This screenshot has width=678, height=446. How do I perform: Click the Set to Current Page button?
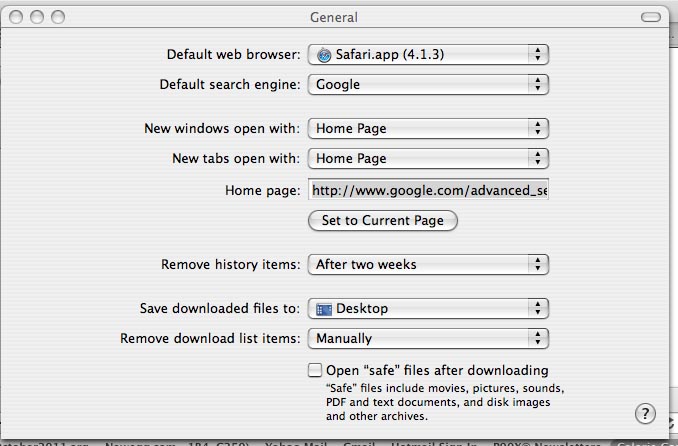click(383, 221)
